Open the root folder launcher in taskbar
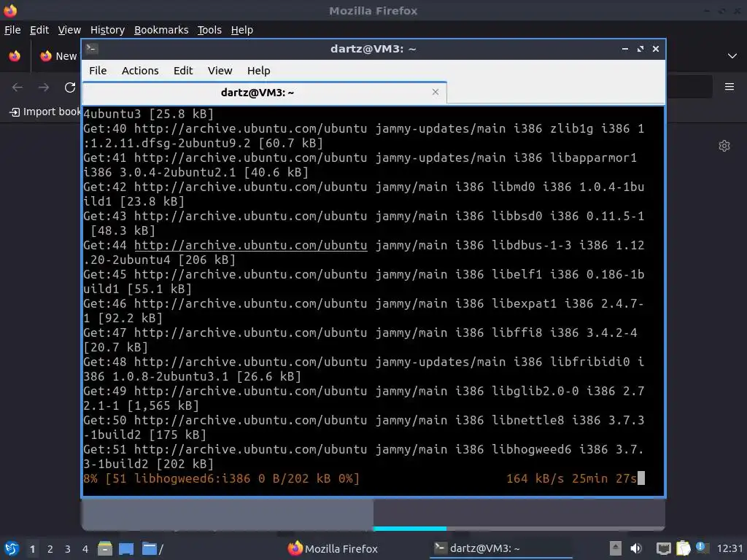Viewport: 747px width, 560px height. coord(152,548)
